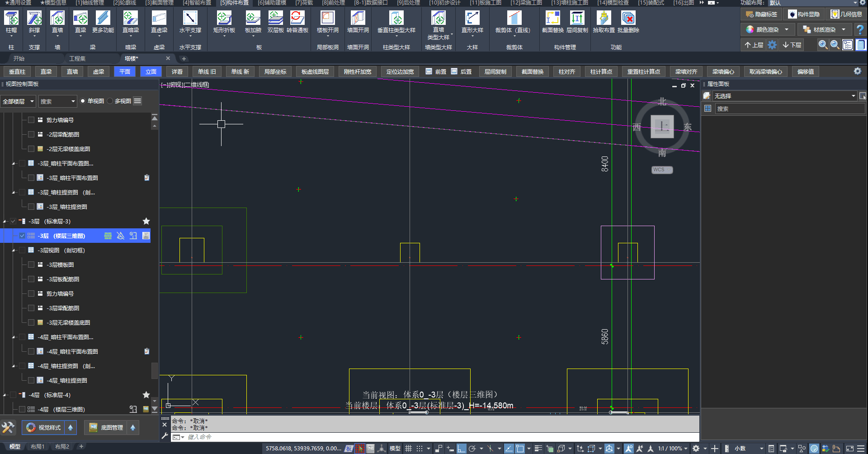Image resolution: width=868 pixels, height=454 pixels.
Task: Open the [14]模型检查 ribbon tab
Action: click(x=613, y=3)
